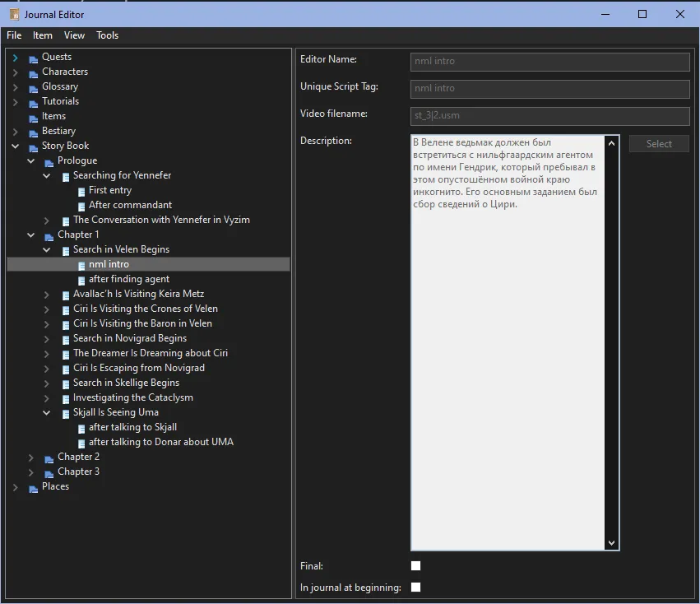This screenshot has width=700, height=604.
Task: Expand the Chapter 3 node
Action: (31, 472)
